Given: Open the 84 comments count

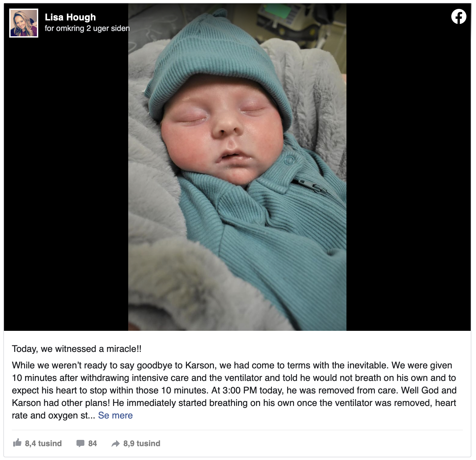Looking at the screenshot, I should click(93, 444).
